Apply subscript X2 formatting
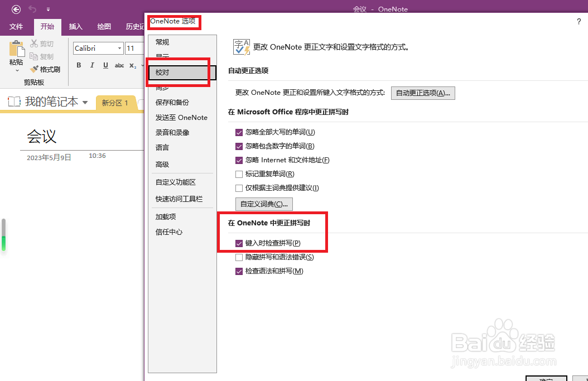 tap(133, 66)
